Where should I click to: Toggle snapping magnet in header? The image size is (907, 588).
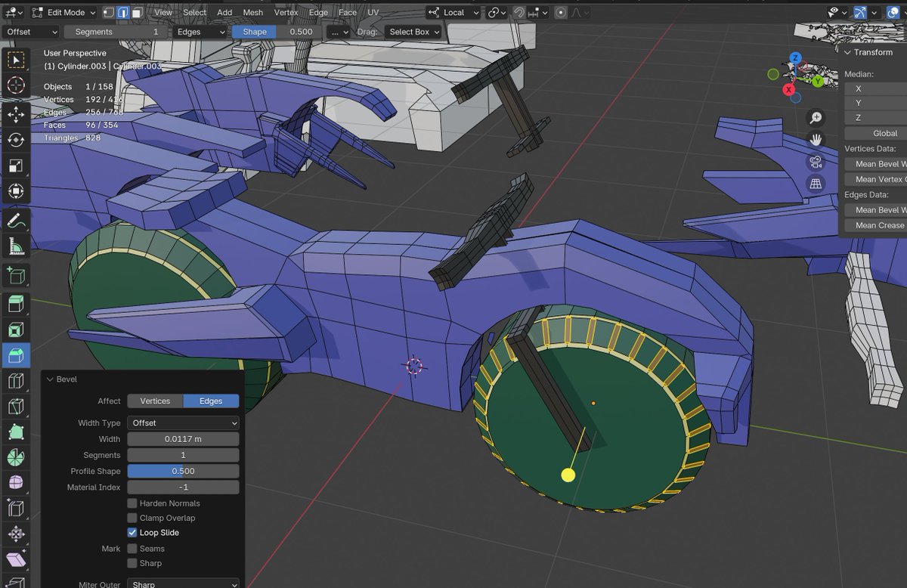(x=519, y=12)
